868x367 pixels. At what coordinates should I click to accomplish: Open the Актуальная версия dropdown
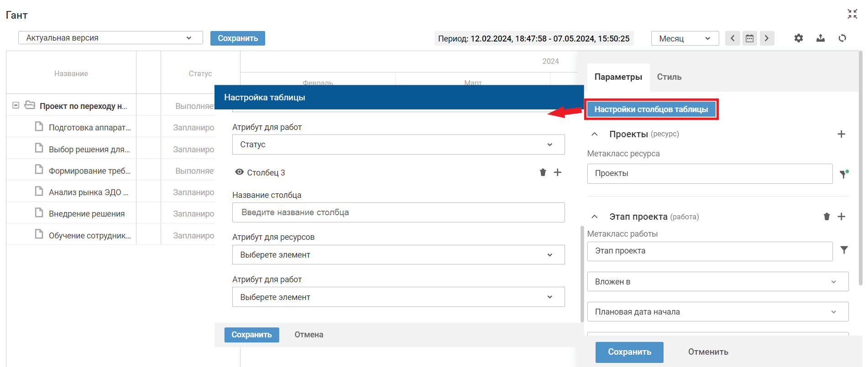point(110,38)
